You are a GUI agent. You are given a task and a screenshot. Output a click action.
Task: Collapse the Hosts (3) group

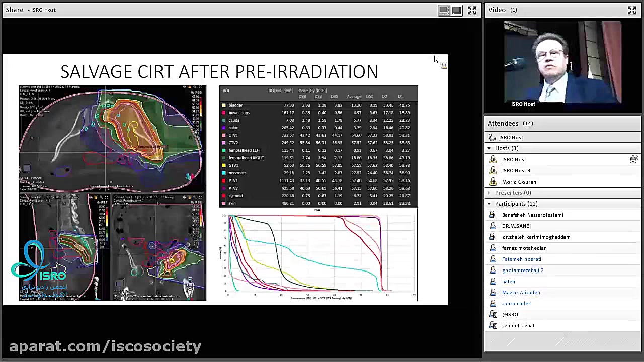(x=489, y=148)
